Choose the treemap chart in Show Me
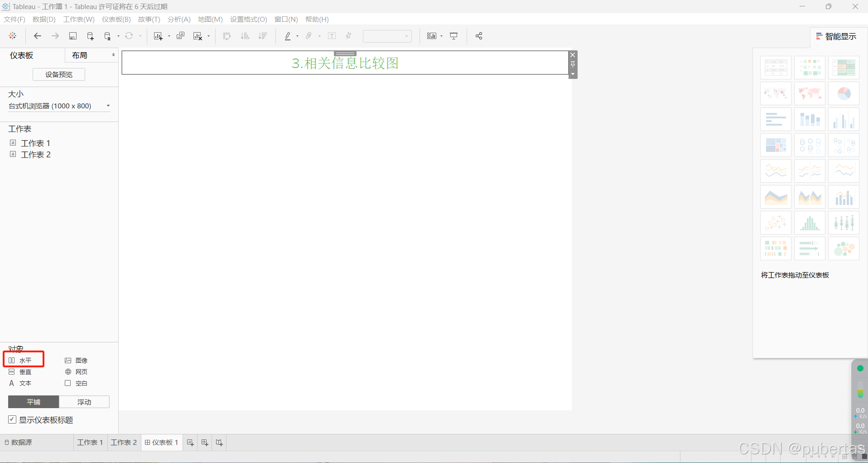The height and width of the screenshot is (463, 868). 776,145
